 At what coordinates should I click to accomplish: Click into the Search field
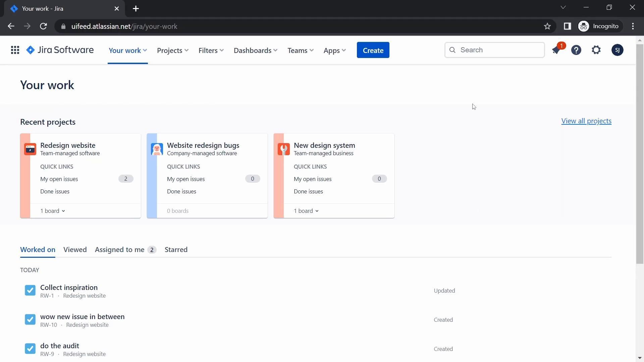pos(500,50)
